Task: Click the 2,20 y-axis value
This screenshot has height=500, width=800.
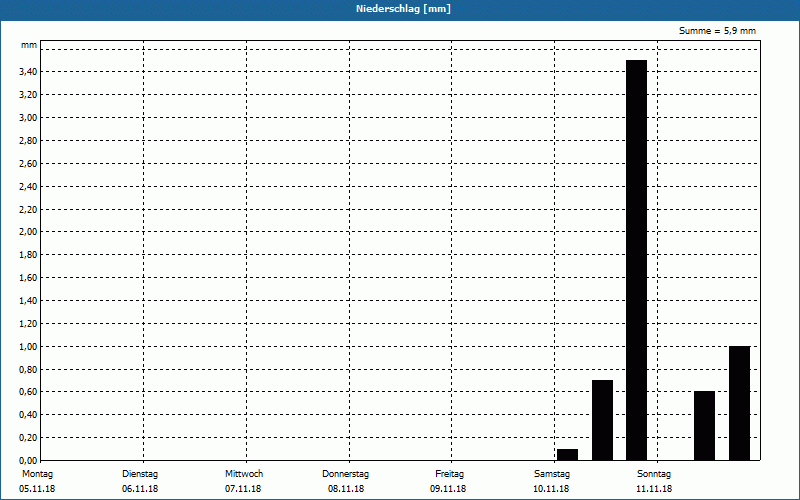Action: pos(28,210)
